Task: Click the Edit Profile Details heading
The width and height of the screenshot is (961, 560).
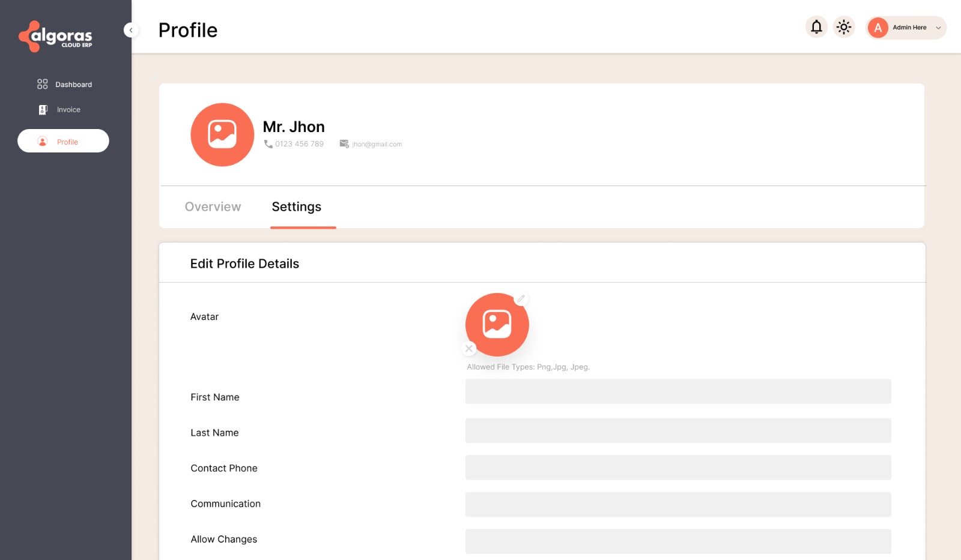Action: pyautogui.click(x=244, y=263)
